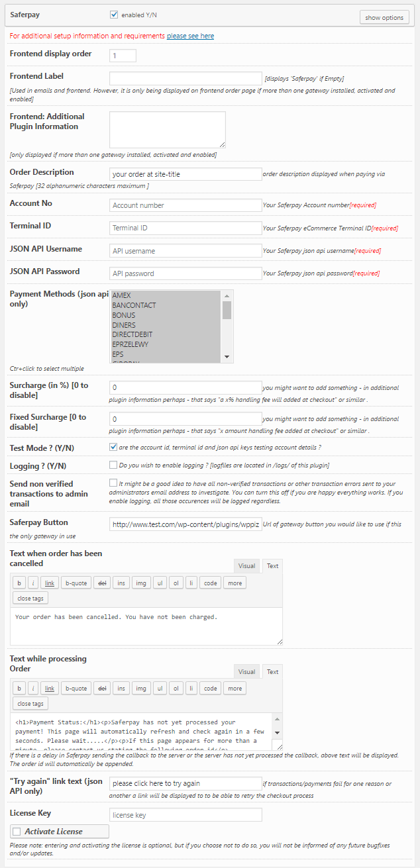Image resolution: width=420 pixels, height=868 pixels.
Task: Click the Fixed Surcharge field
Action: pyautogui.click(x=185, y=419)
